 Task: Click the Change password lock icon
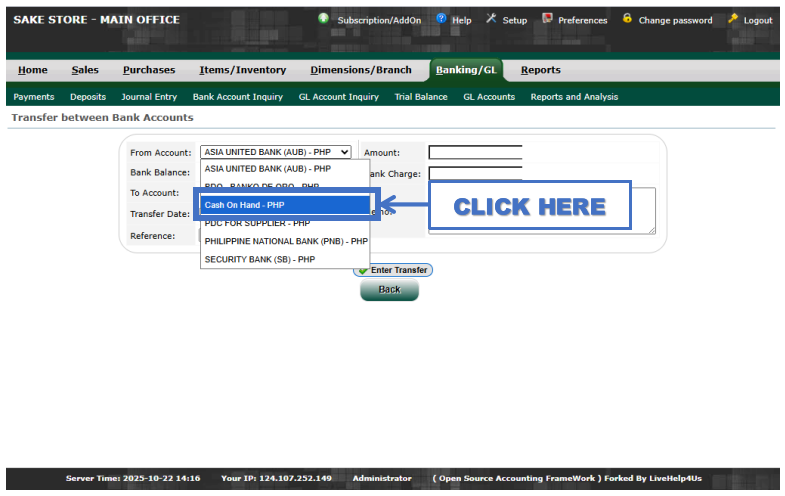pos(627,19)
